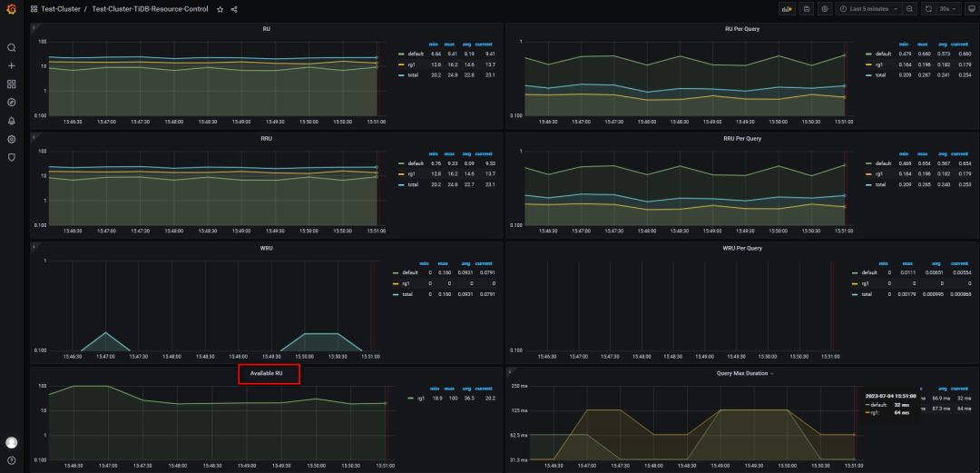Cycle view mode with monitor icon
Screen dimensions: 980x473
pyautogui.click(x=971, y=9)
